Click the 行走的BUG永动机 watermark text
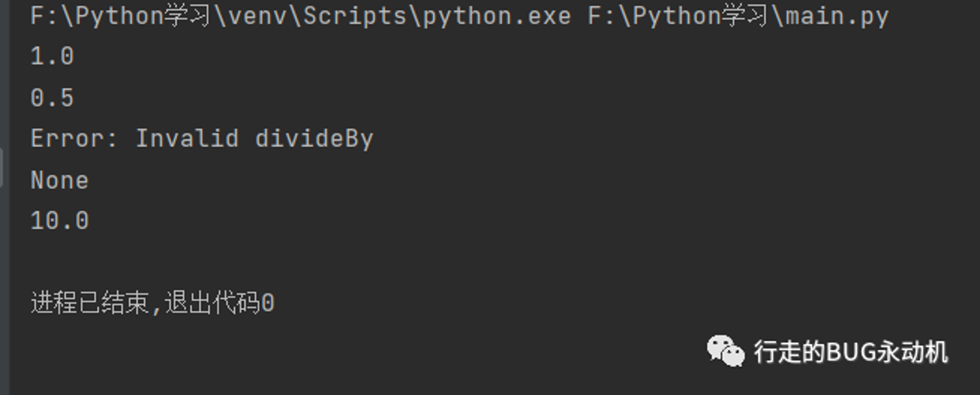Screen dimensions: 980x395 click(x=851, y=352)
